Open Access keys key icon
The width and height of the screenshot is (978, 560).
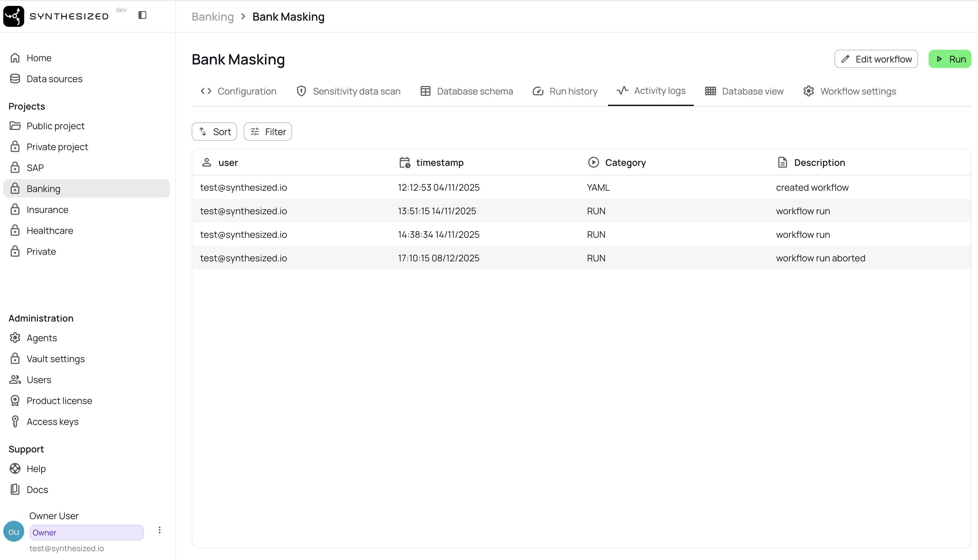click(x=15, y=422)
